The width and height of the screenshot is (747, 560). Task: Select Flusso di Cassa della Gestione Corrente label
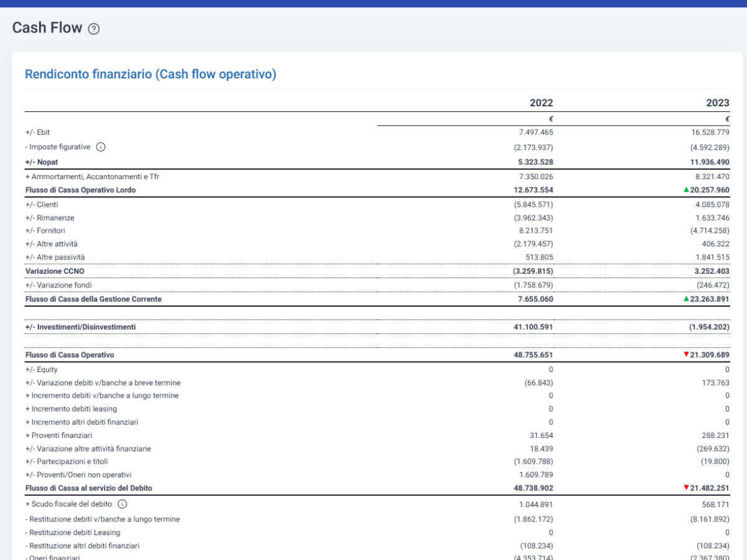(x=93, y=299)
